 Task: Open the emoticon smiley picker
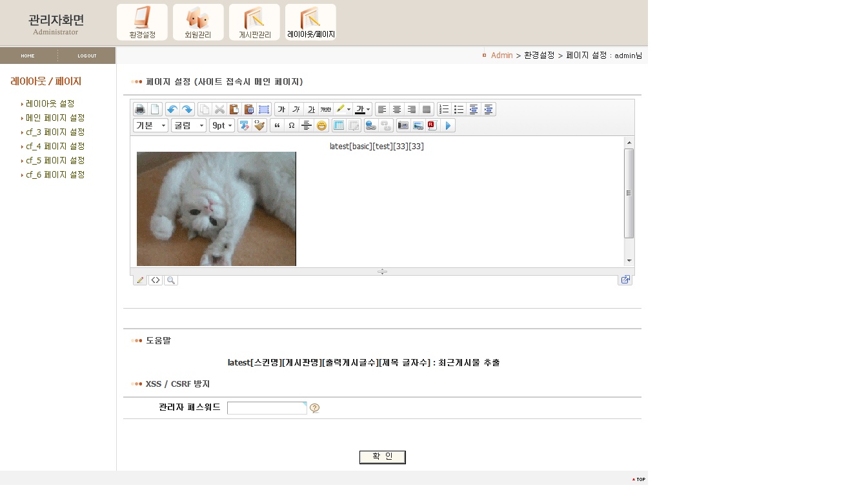coord(321,126)
